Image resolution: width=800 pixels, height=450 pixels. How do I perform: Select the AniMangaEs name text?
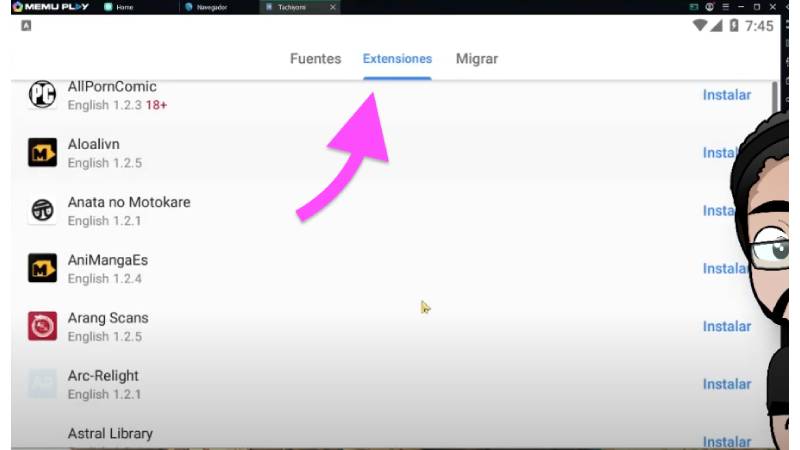[x=108, y=260]
